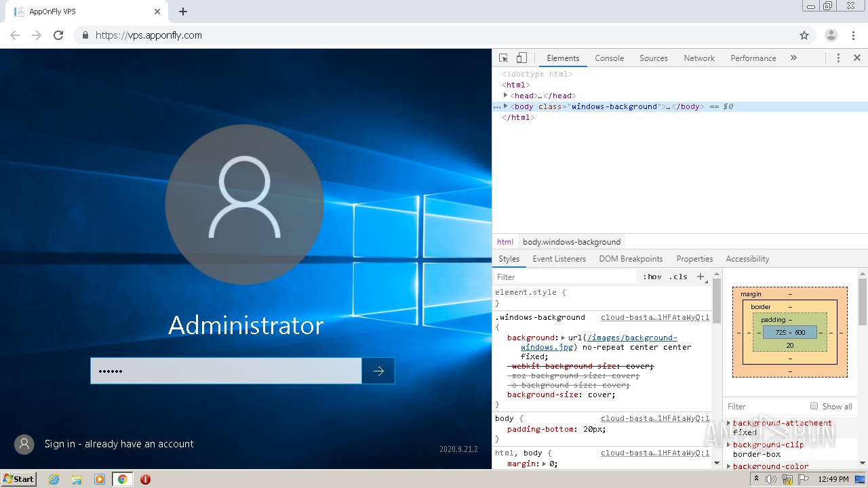This screenshot has width=868, height=488.
Task: Focus the styles Filter field
Action: (x=566, y=277)
